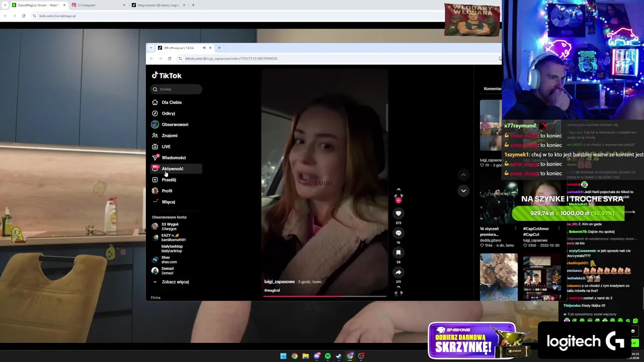Open Google Chrome from the taskbar
The image size is (644, 362).
[x=294, y=356]
